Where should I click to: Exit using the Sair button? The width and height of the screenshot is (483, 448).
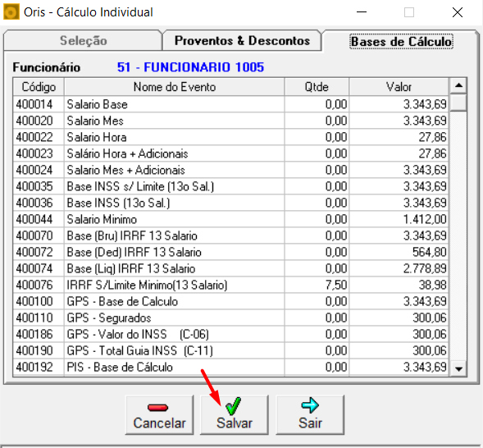[310, 415]
